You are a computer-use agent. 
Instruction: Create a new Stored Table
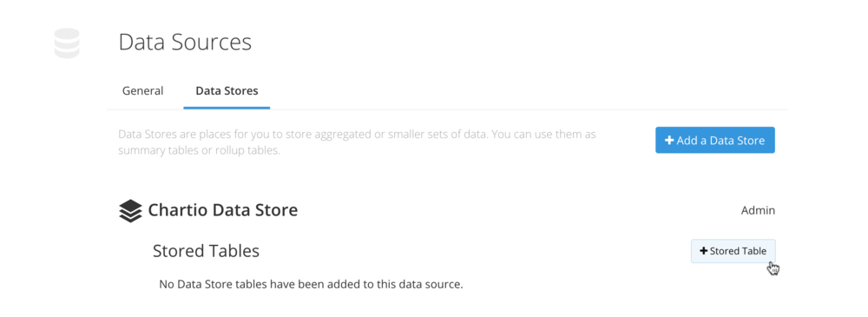point(733,251)
